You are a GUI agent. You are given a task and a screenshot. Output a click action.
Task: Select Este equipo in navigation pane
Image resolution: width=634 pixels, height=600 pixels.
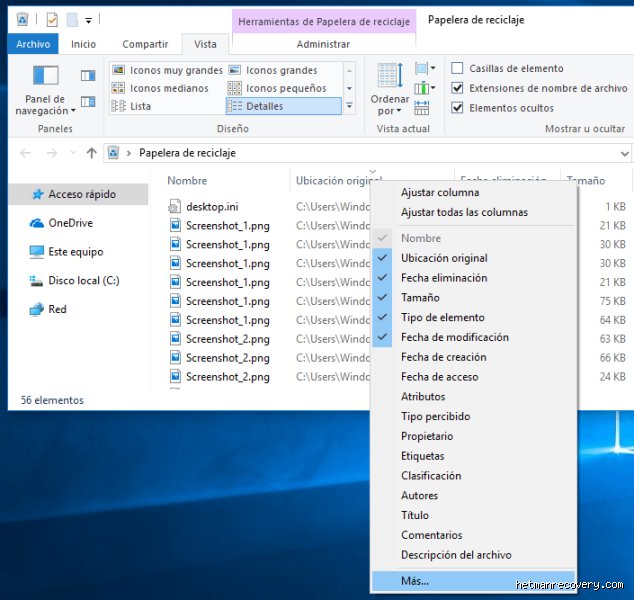pyautogui.click(x=66, y=252)
